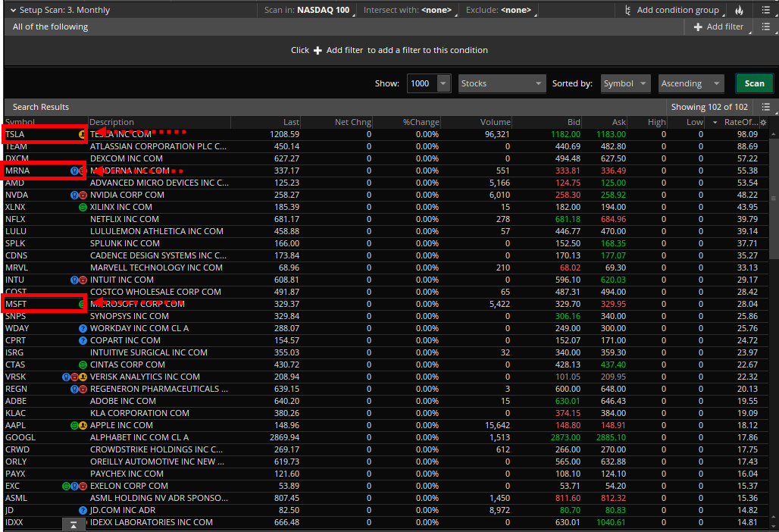Open the Ascending sort order dropdown
The image size is (779, 532).
point(718,83)
